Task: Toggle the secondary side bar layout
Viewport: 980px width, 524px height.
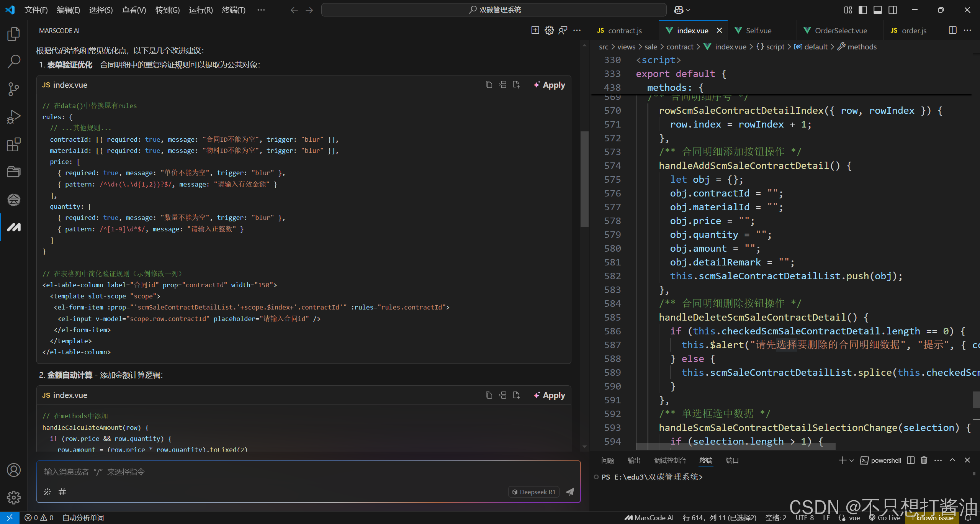Action: [x=893, y=10]
